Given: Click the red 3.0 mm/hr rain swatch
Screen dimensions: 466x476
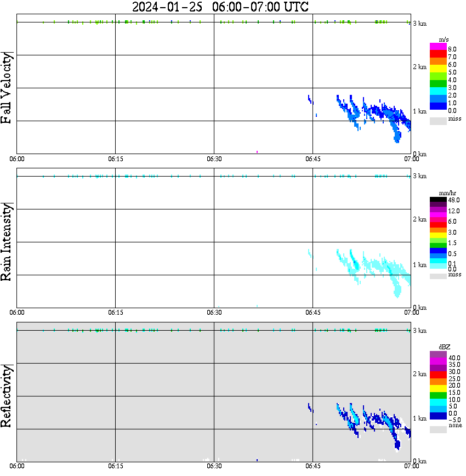Looking at the screenshot, I should pyautogui.click(x=438, y=225).
